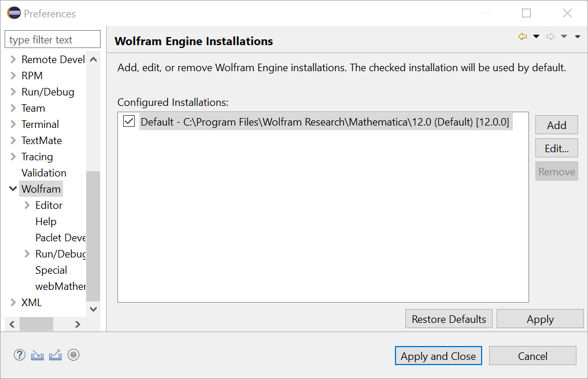Click Apply and Close
Image resolution: width=588 pixels, height=379 pixels.
pos(438,356)
